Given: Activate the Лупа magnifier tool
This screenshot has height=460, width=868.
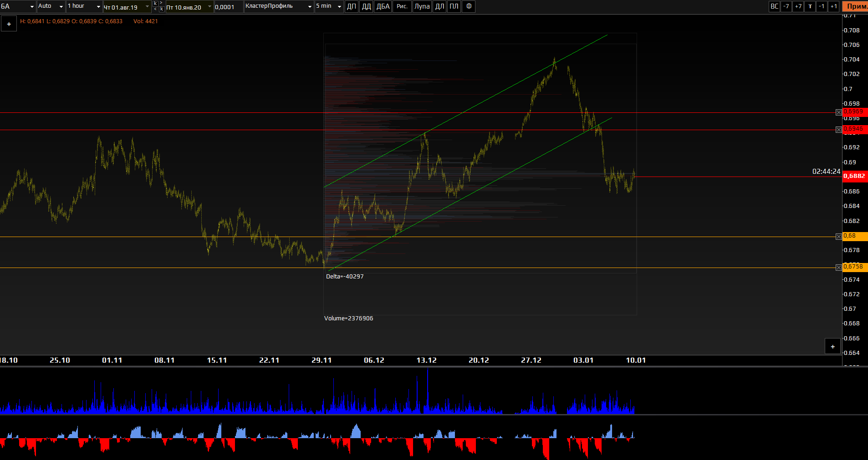Looking at the screenshot, I should click(422, 6).
